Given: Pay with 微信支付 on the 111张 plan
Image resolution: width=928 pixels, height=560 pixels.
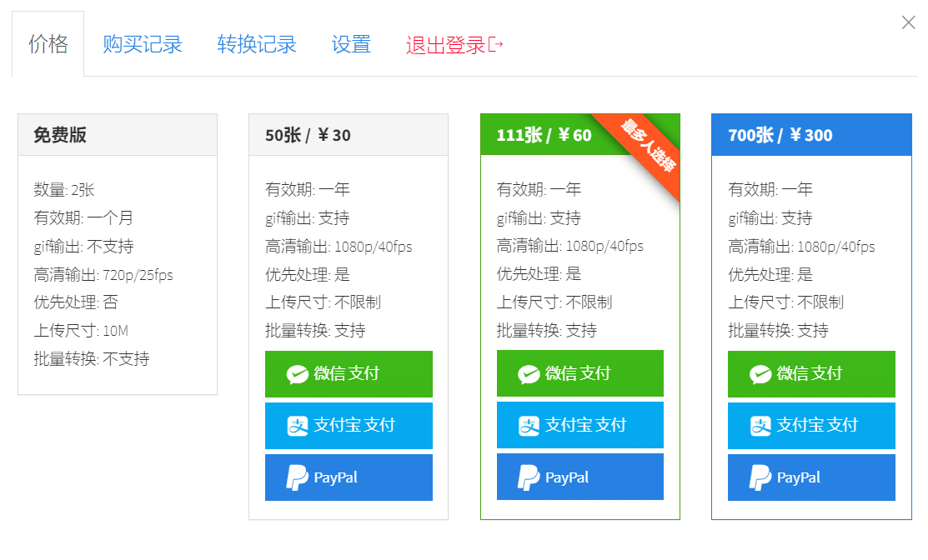Looking at the screenshot, I should (579, 373).
